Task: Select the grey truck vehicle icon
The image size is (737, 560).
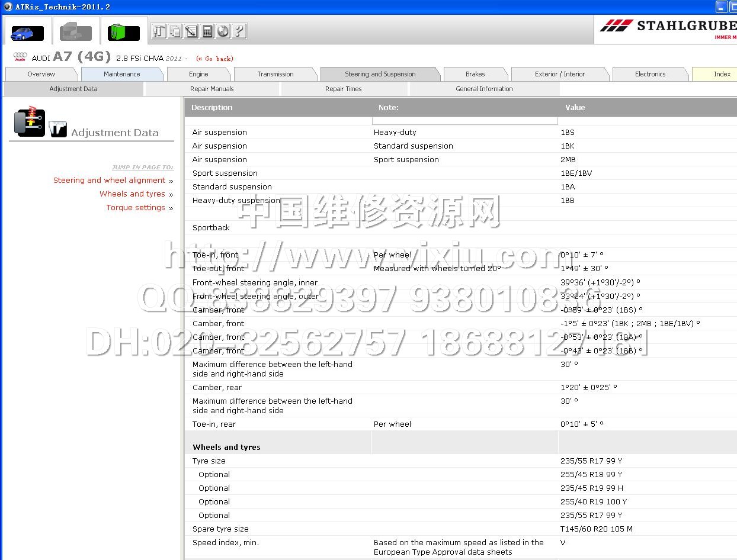Action: pyautogui.click(x=76, y=32)
